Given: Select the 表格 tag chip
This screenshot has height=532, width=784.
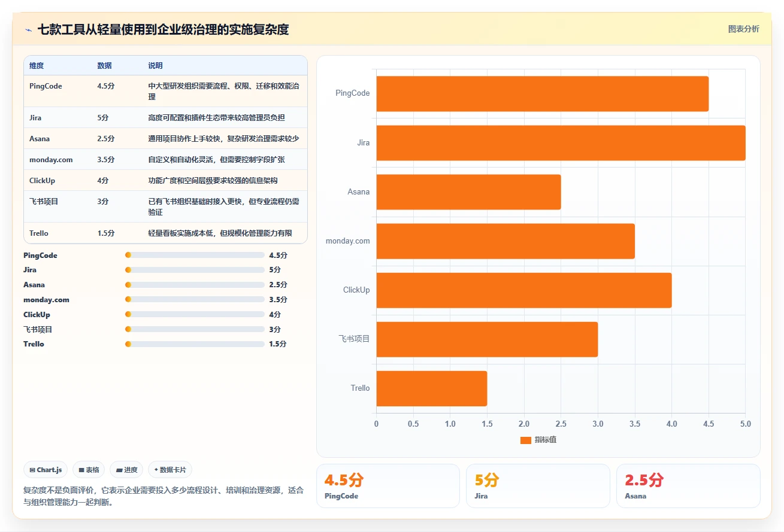Looking at the screenshot, I should click(89, 470).
